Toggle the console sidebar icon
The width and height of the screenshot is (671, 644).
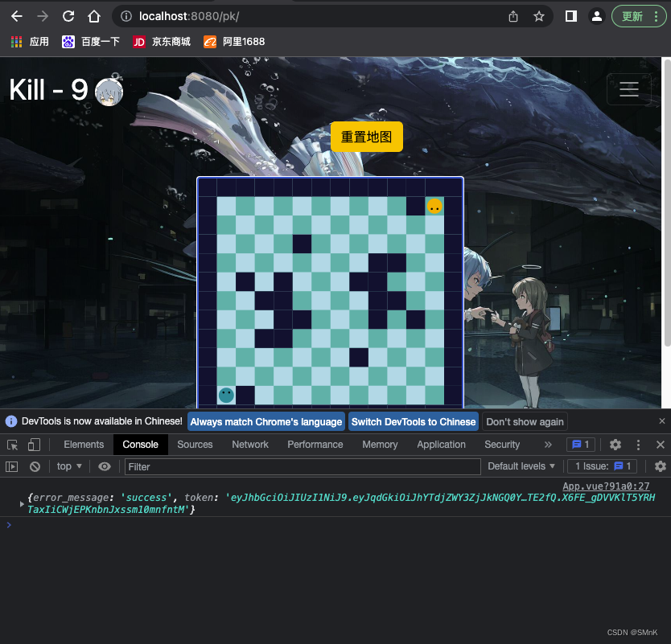tap(12, 466)
